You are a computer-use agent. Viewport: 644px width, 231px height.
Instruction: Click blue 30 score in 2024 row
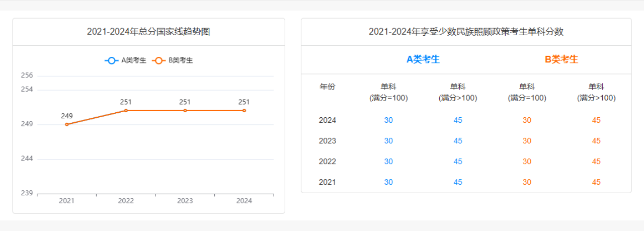click(x=388, y=120)
